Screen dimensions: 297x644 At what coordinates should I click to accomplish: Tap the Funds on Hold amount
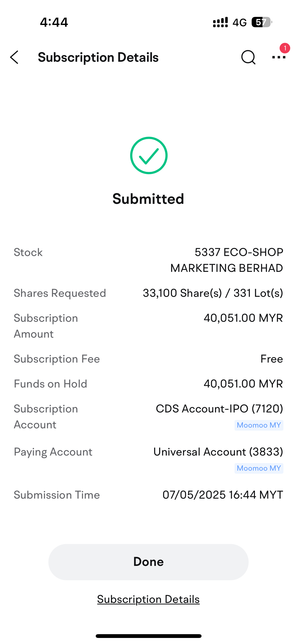[243, 384]
